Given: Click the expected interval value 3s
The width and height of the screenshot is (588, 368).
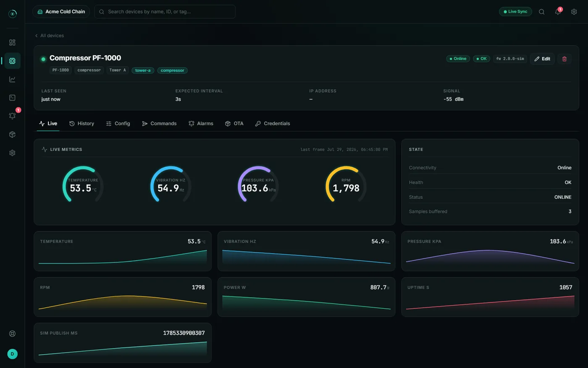Looking at the screenshot, I should (178, 99).
